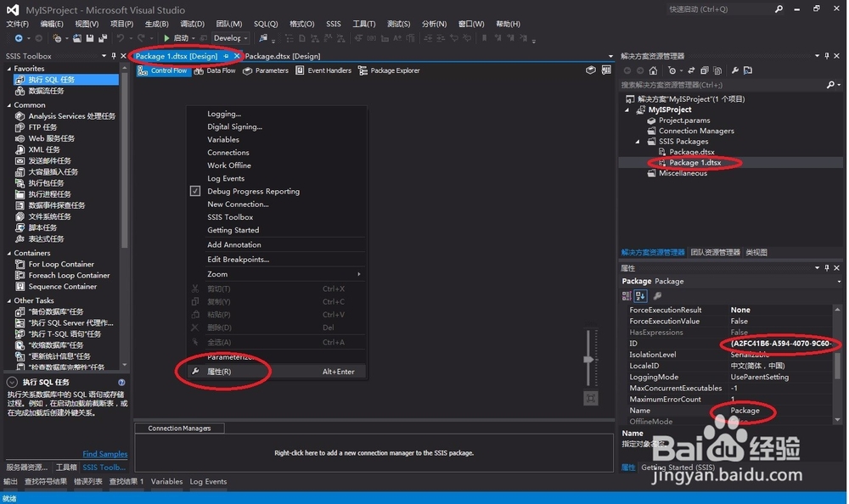The height and width of the screenshot is (504, 849).
Task: Open the Parameters designer tab
Action: tap(265, 70)
